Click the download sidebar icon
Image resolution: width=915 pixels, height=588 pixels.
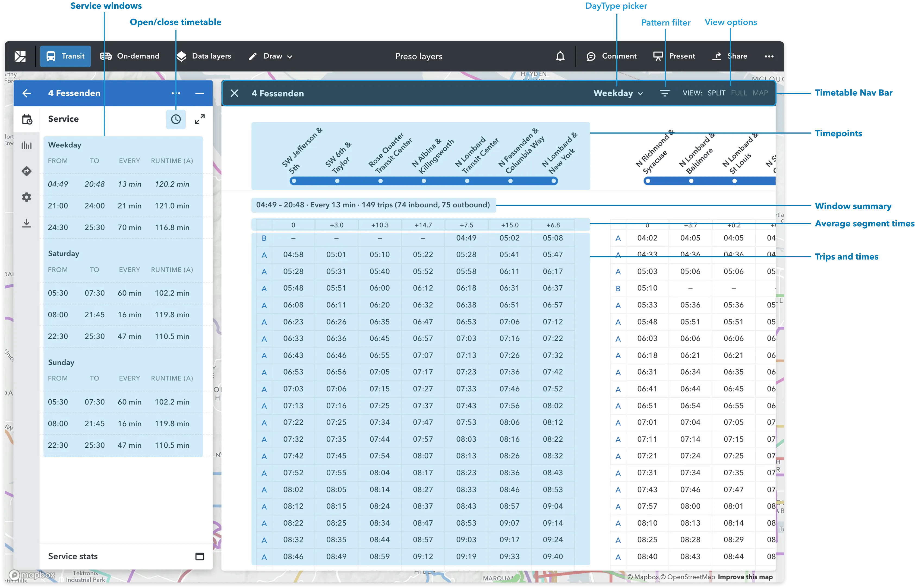pos(26,223)
